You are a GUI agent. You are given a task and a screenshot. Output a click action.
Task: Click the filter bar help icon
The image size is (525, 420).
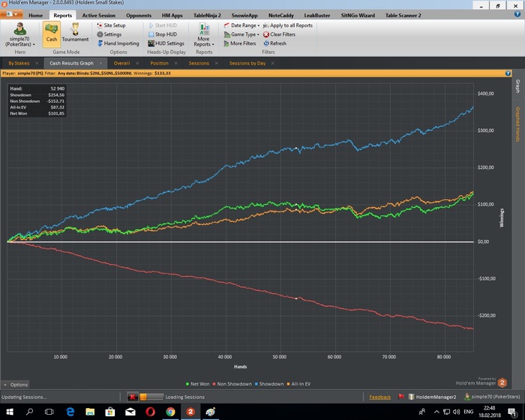(x=508, y=73)
